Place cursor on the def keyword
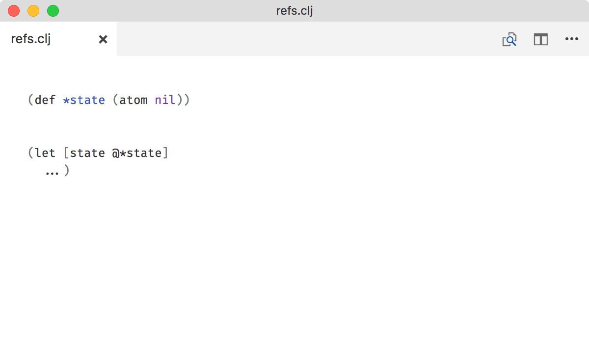 (45, 100)
